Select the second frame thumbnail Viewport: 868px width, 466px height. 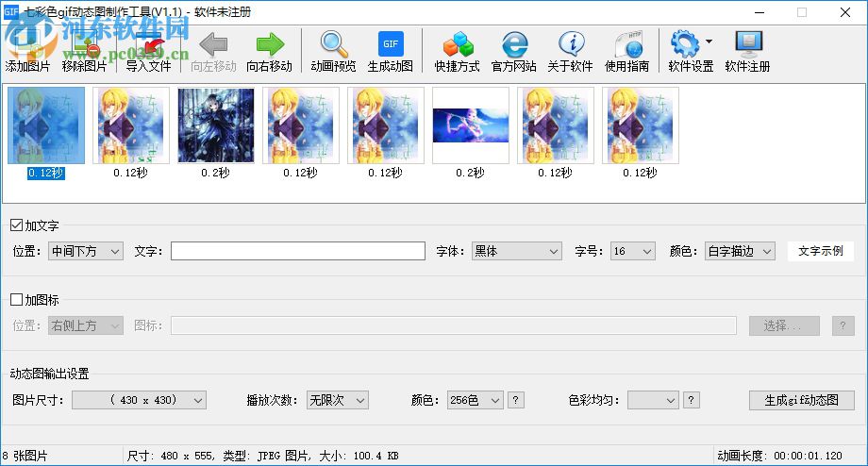[x=131, y=125]
